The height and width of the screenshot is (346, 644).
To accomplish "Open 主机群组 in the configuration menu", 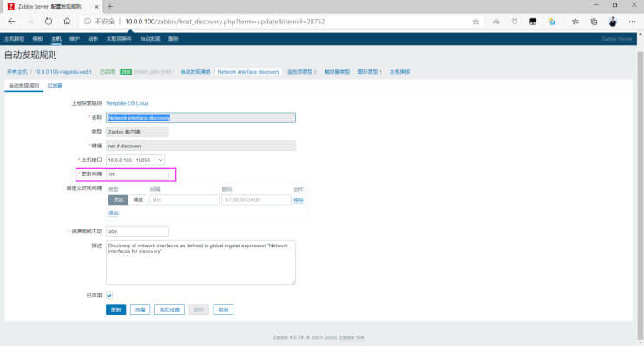I will pyautogui.click(x=15, y=39).
